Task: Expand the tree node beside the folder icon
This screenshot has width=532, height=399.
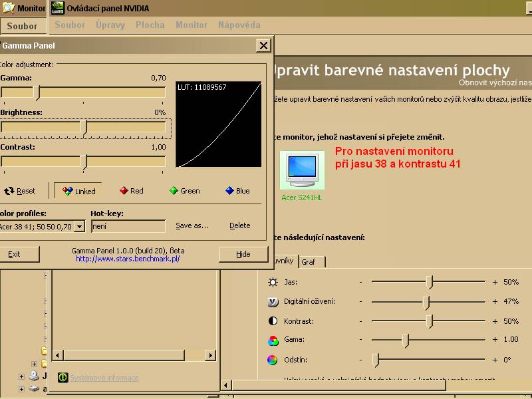Action: (35, 364)
